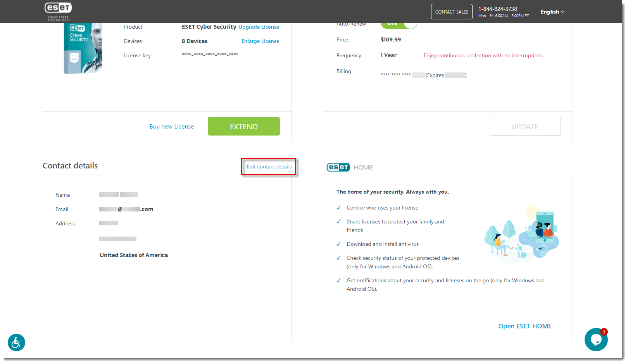The image size is (628, 364).
Task: Click 'Get notifications about your security' item
Action: 445,285
